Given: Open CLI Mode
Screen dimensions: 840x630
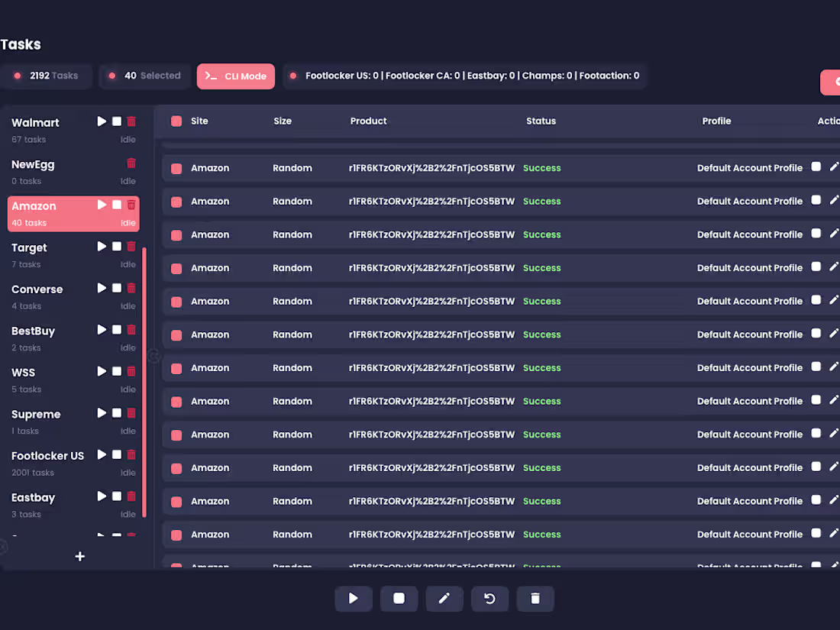Looking at the screenshot, I should (235, 76).
